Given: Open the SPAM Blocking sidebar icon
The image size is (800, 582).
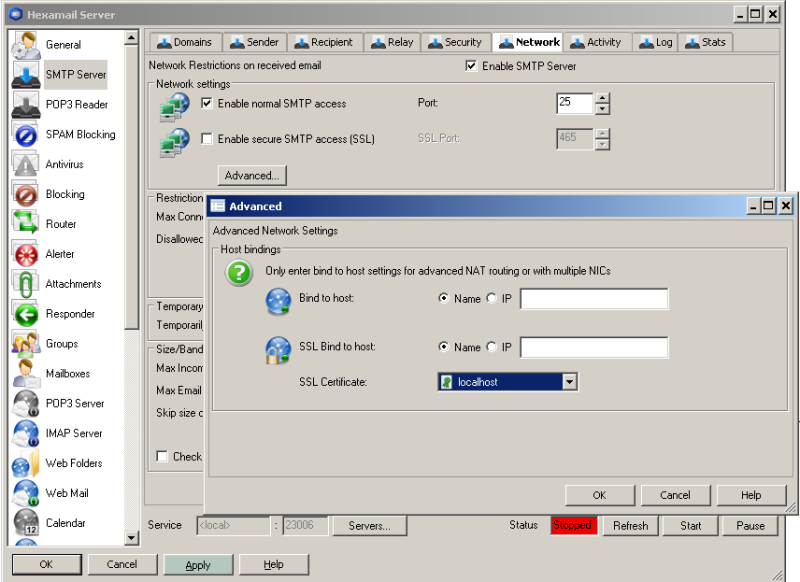Looking at the screenshot, I should point(27,135).
